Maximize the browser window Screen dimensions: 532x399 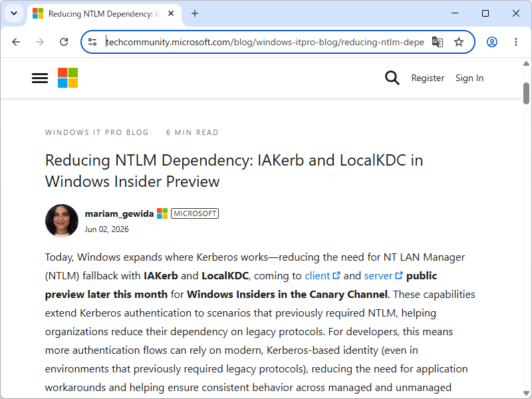(485, 13)
